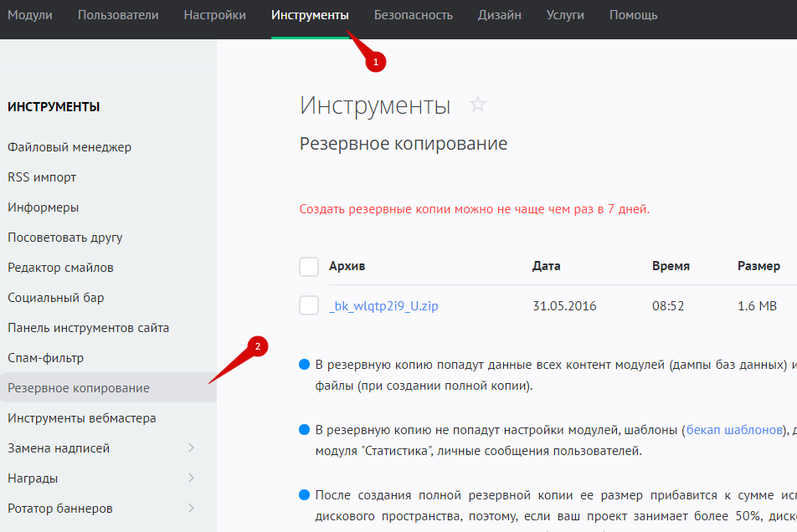Open the Настройки top menu

coord(214,15)
